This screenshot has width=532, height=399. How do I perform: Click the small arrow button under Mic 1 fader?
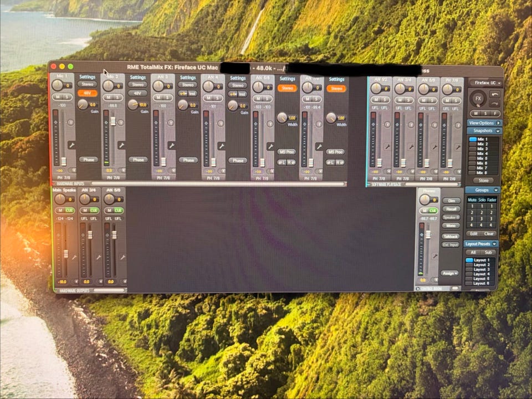(x=73, y=170)
